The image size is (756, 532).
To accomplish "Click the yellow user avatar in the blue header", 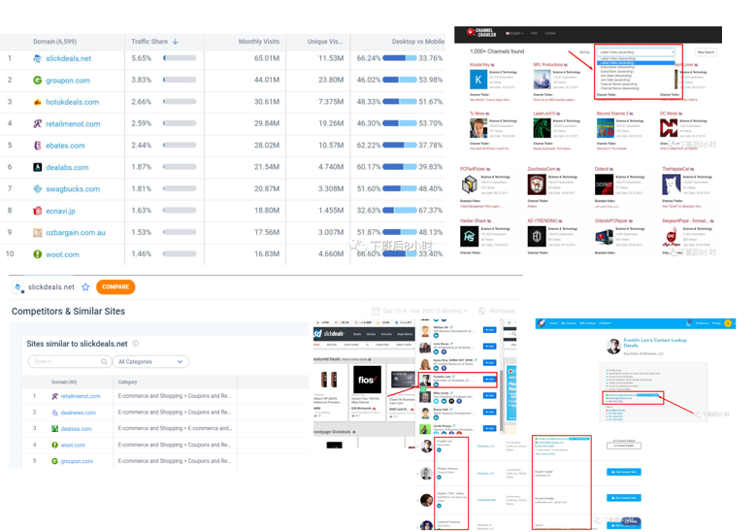I will click(x=728, y=323).
